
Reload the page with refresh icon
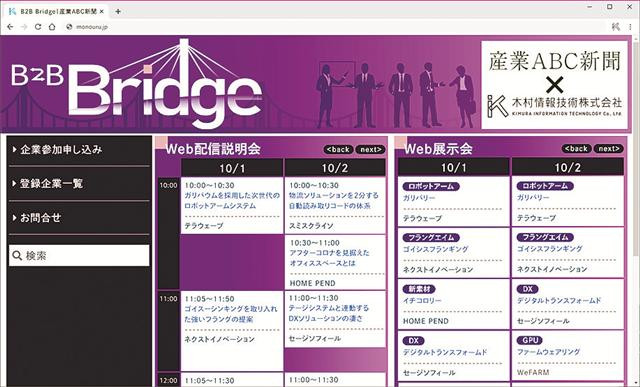pyautogui.click(x=38, y=27)
